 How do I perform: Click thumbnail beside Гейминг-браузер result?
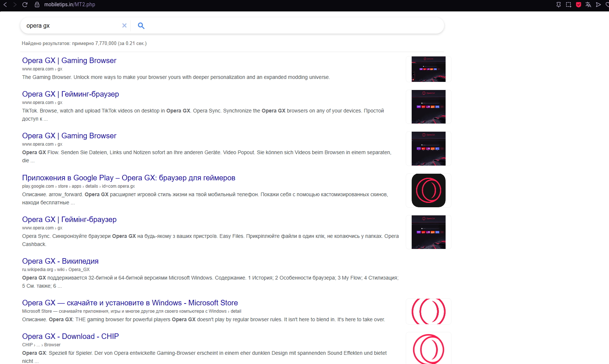429,107
